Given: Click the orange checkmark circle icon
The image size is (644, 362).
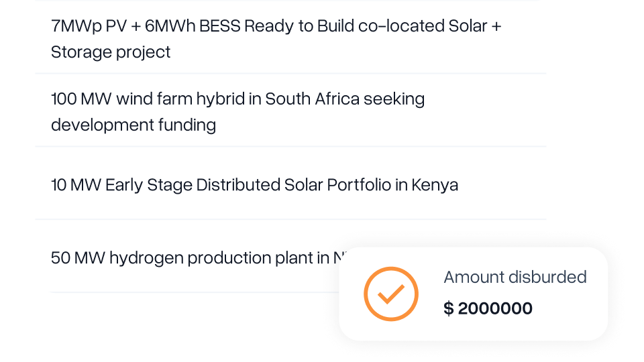Looking at the screenshot, I should (391, 294).
